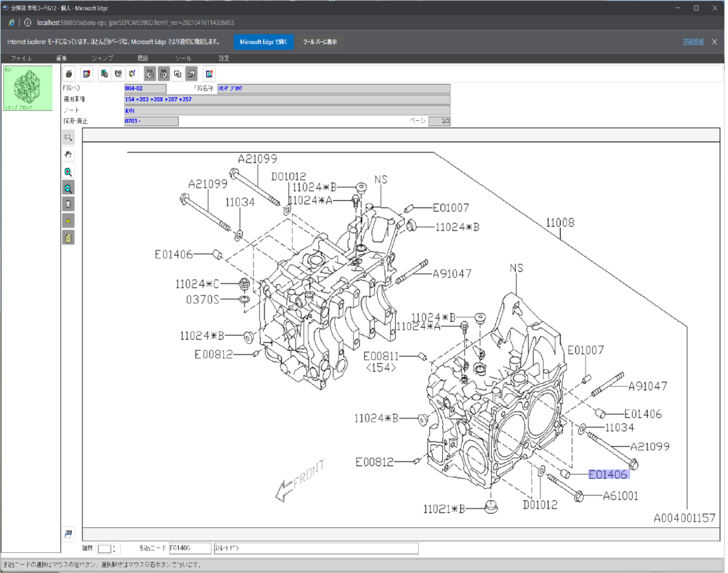Click the callout code field showing E01406
This screenshot has height=573, width=728.
coord(190,549)
